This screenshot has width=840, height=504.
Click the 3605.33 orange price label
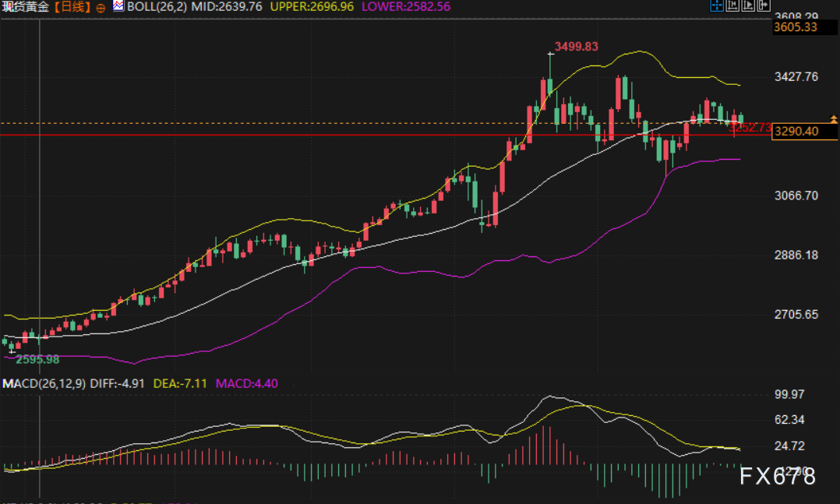(x=796, y=27)
